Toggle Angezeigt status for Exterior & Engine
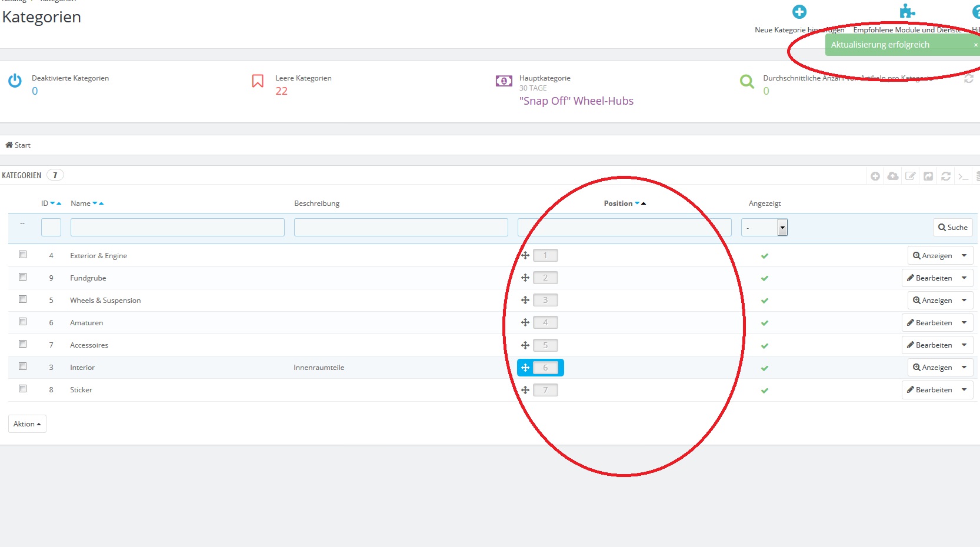 [x=765, y=256]
